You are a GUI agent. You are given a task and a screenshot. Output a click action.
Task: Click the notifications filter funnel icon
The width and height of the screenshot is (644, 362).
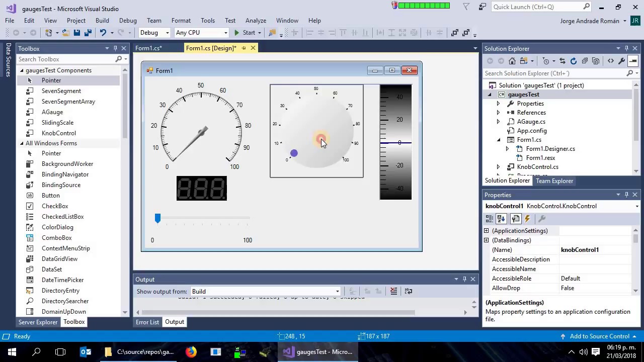click(x=466, y=7)
